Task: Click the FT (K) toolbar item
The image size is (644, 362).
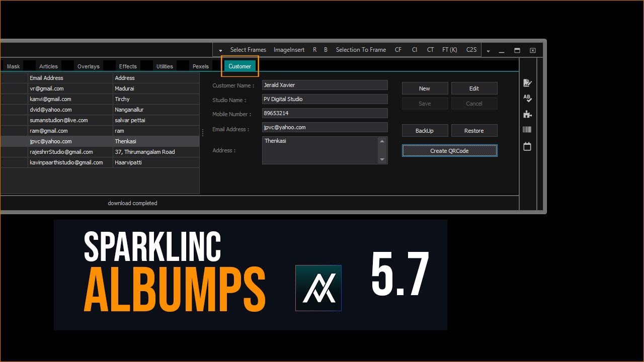Action: pos(450,50)
